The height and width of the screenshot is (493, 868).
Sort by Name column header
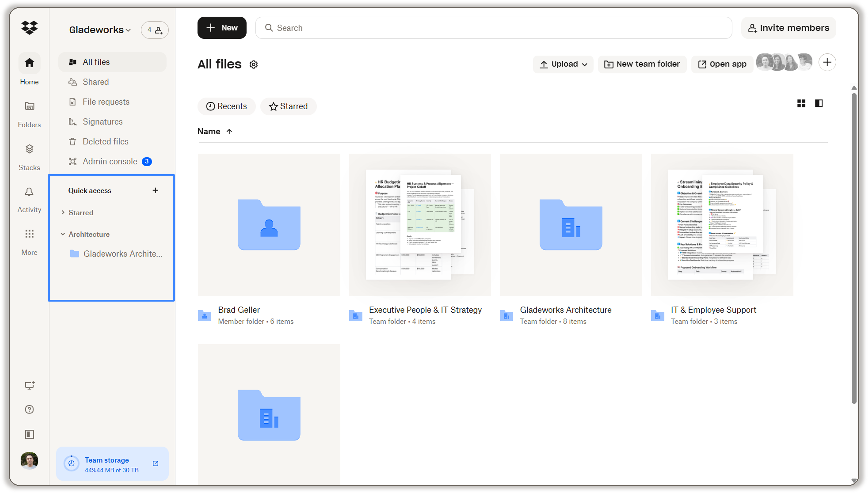[209, 132]
